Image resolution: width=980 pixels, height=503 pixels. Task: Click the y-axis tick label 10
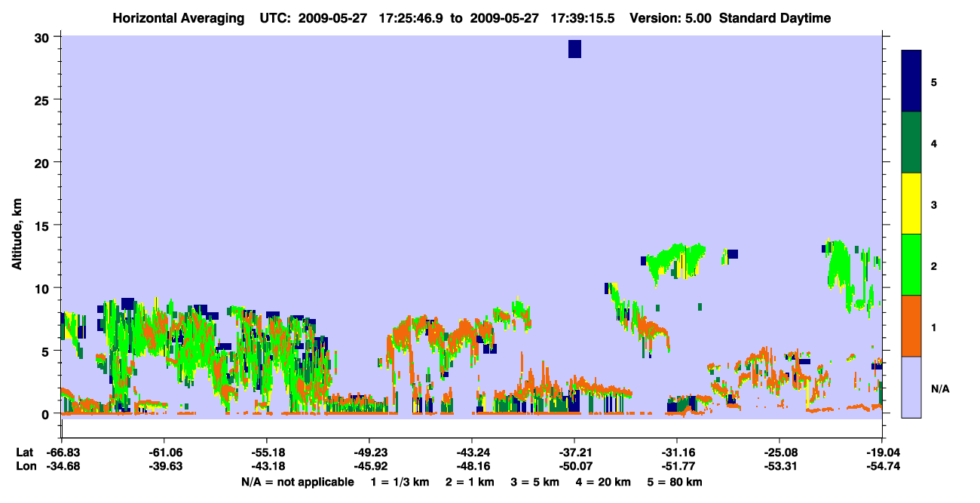point(43,288)
